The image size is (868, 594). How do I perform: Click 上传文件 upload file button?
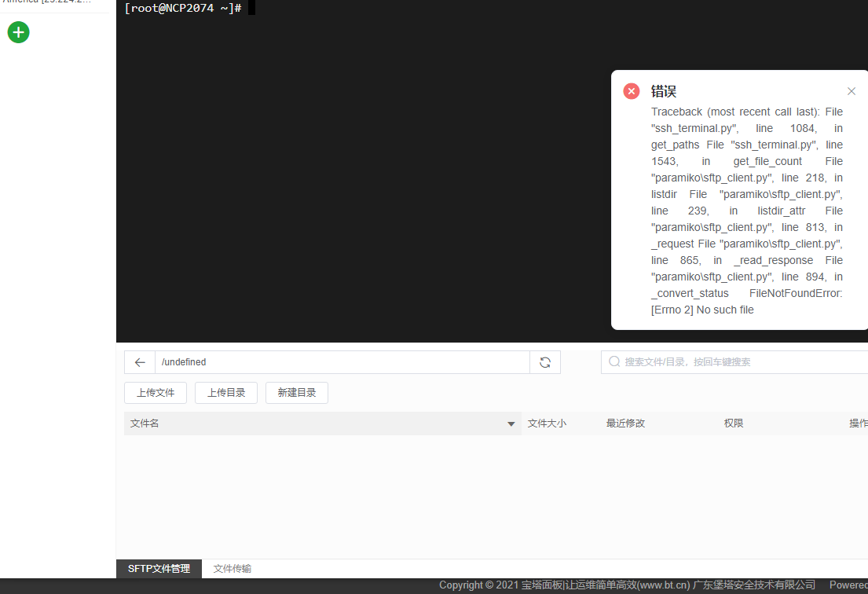point(156,393)
